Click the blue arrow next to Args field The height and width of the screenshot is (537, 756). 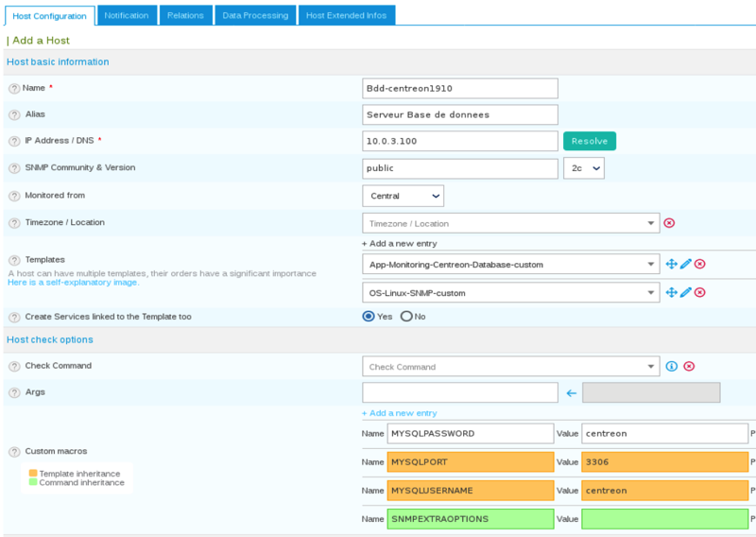click(x=571, y=393)
